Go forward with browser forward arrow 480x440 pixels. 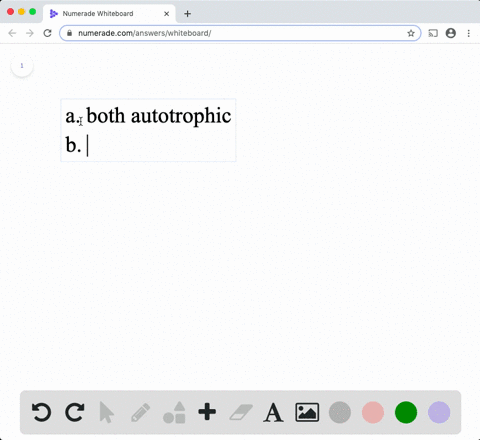pyautogui.click(x=30, y=33)
